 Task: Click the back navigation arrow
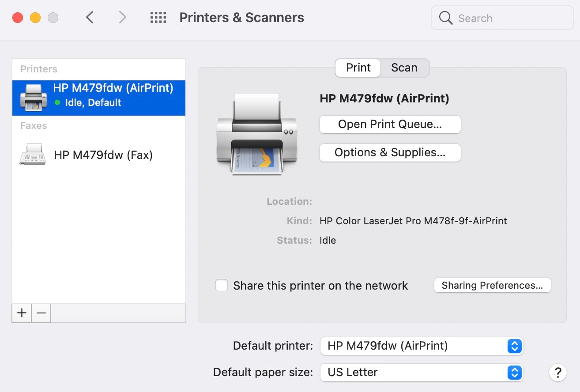(90, 18)
